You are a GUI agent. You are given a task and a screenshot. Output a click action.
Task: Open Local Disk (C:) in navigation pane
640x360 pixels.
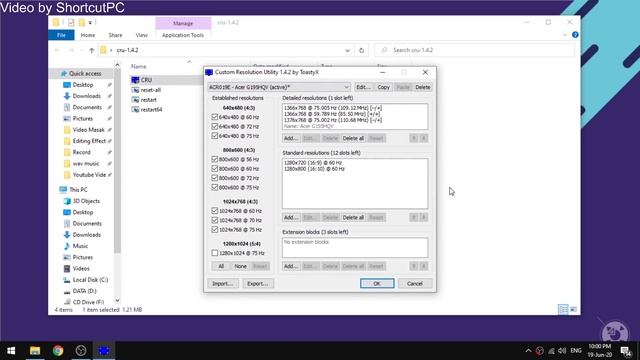pos(90,280)
